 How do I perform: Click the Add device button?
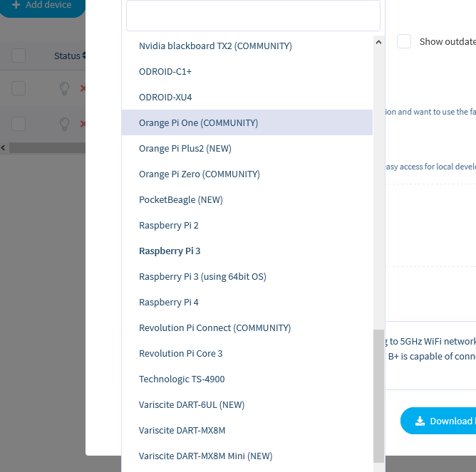(x=43, y=7)
